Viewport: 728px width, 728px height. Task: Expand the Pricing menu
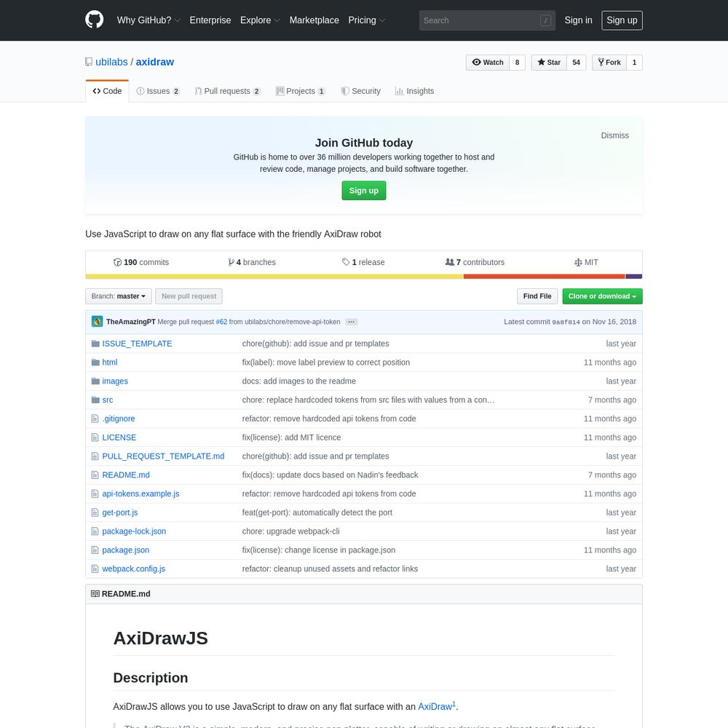(x=367, y=20)
